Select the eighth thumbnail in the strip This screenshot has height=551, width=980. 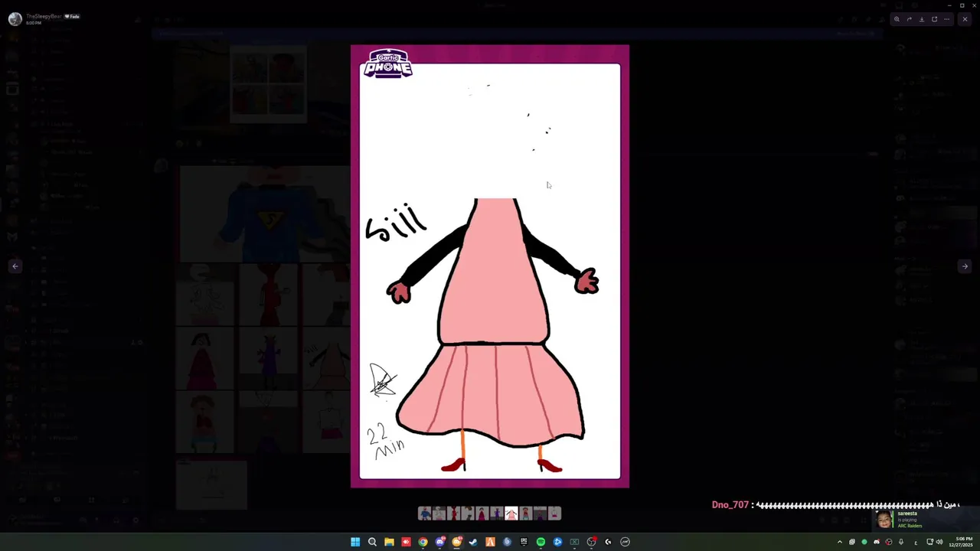525,514
